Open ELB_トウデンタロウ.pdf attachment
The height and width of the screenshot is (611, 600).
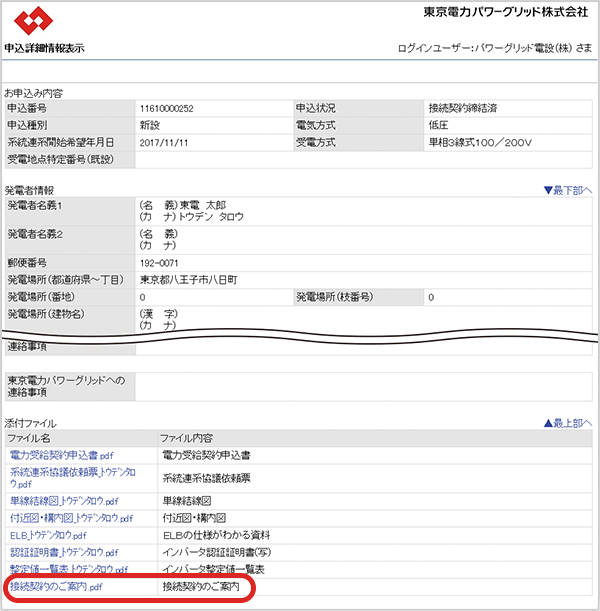click(x=48, y=535)
